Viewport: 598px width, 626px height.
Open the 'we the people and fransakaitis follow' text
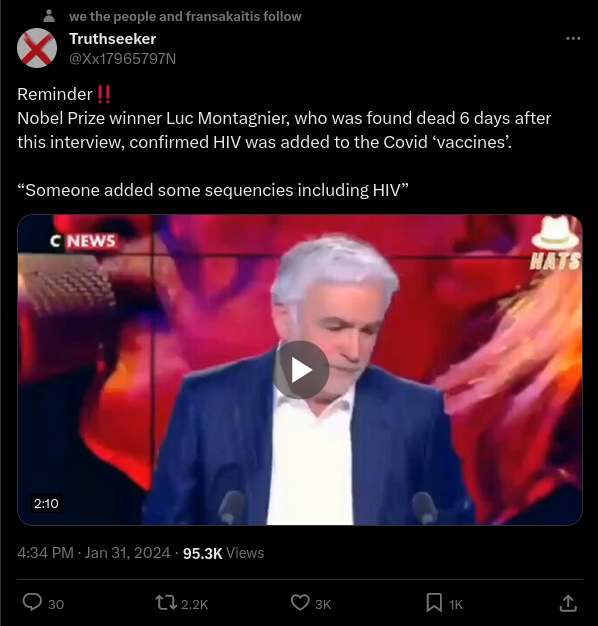pyautogui.click(x=185, y=16)
